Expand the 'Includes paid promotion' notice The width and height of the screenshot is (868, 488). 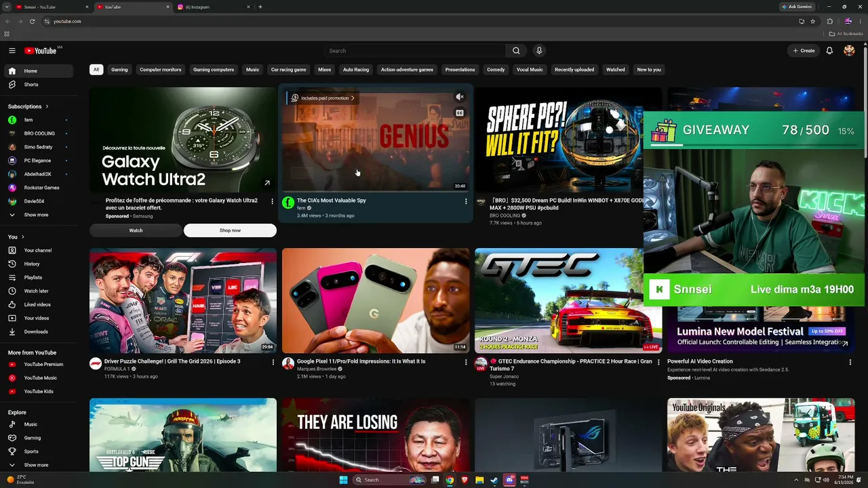(x=323, y=98)
